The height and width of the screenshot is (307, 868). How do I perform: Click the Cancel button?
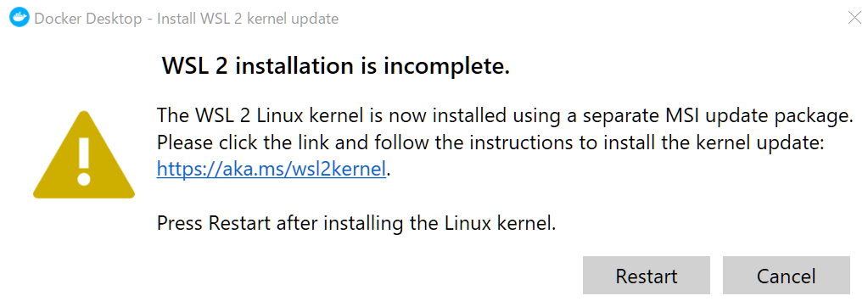pyautogui.click(x=786, y=275)
